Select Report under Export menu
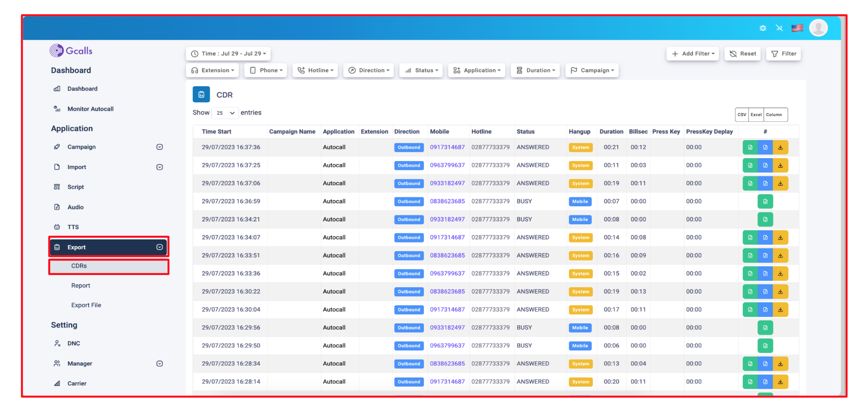868x415 pixels. tap(80, 286)
